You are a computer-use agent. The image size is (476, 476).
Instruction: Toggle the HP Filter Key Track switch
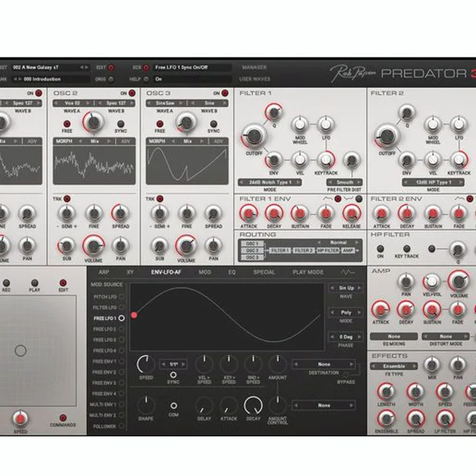click(x=407, y=249)
